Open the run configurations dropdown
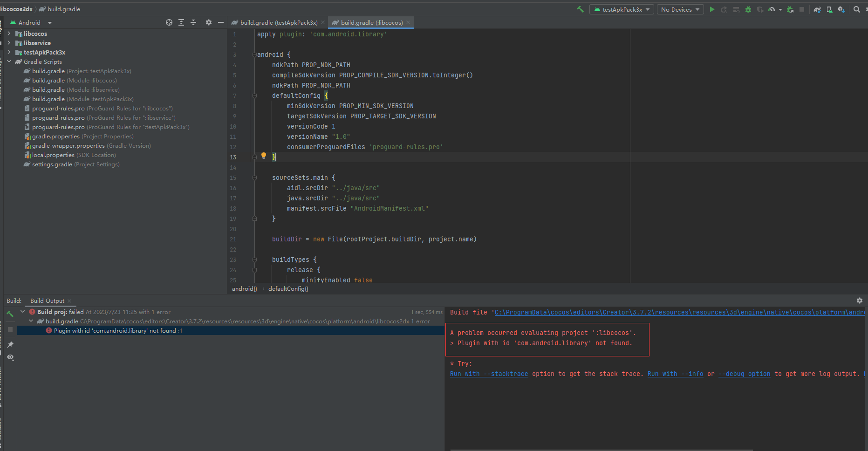Screen dimensions: 868x451 (622, 9)
